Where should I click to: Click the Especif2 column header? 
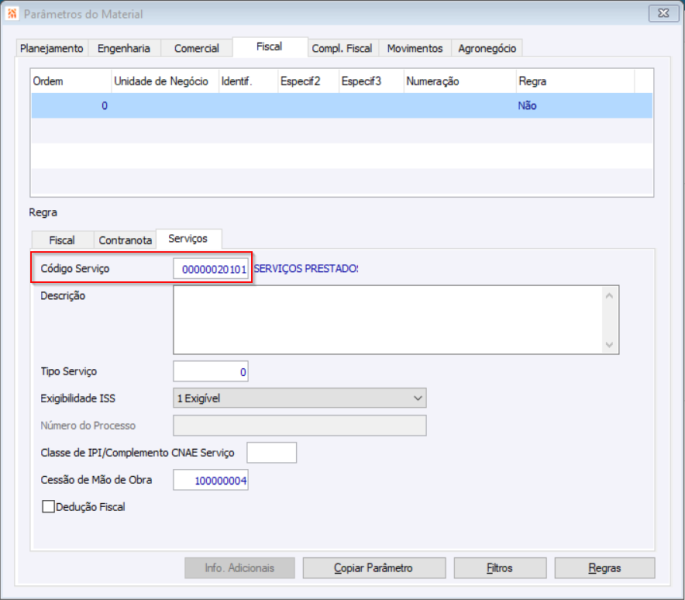pos(308,81)
